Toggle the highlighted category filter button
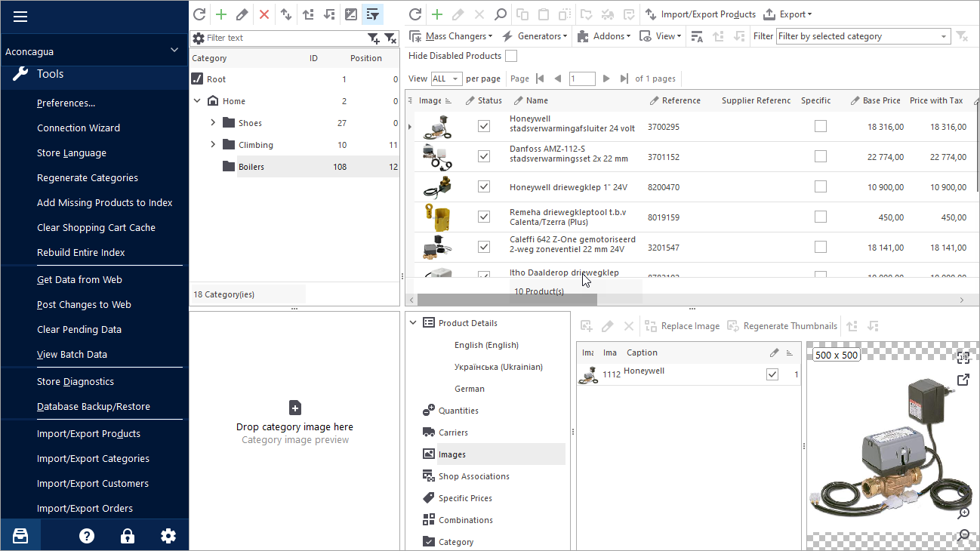 [372, 14]
